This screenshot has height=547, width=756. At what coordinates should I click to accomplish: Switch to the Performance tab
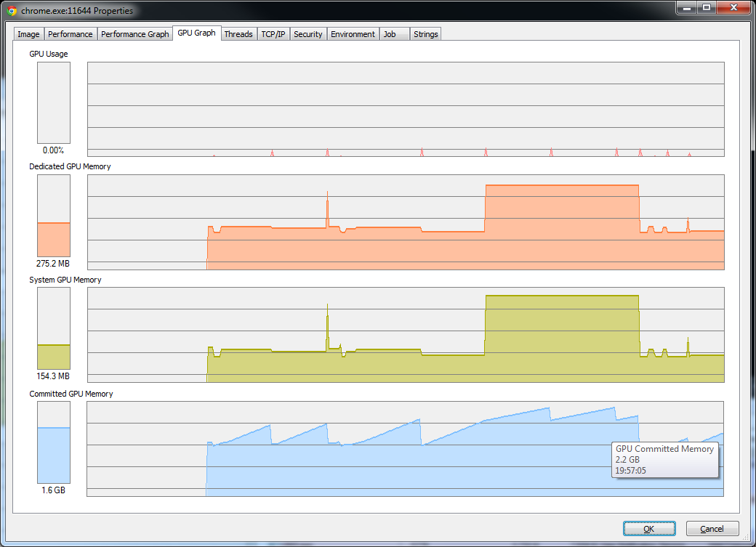click(x=71, y=34)
